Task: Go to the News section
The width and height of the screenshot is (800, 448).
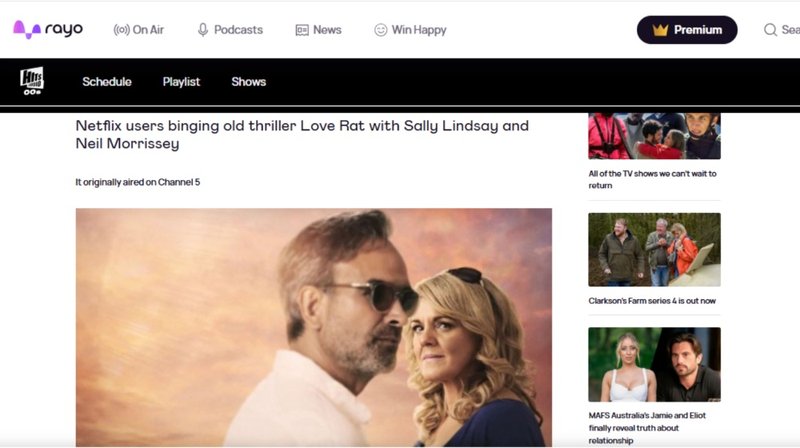Action: (x=327, y=30)
